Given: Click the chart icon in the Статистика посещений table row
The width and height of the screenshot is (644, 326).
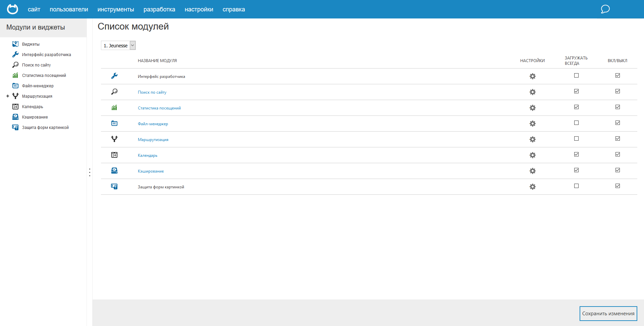Looking at the screenshot, I should pos(114,107).
